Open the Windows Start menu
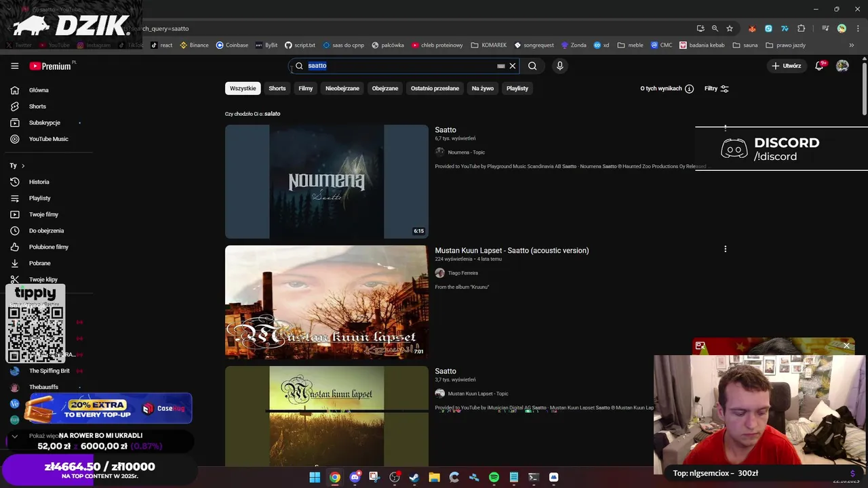Screen dimensions: 868x488 coord(315,477)
